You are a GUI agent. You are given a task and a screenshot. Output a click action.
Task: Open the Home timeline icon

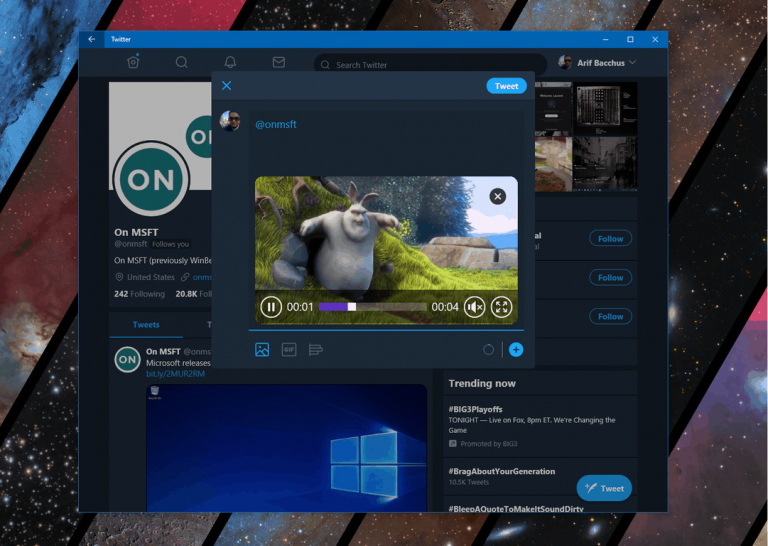(133, 62)
